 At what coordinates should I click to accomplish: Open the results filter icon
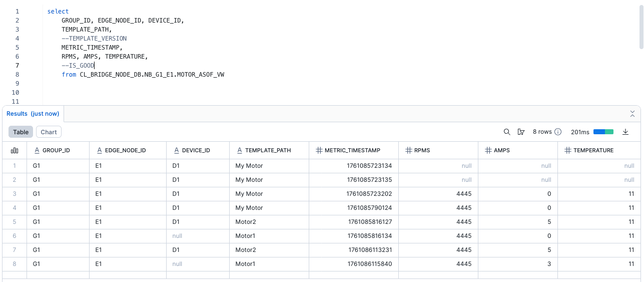[x=521, y=132]
